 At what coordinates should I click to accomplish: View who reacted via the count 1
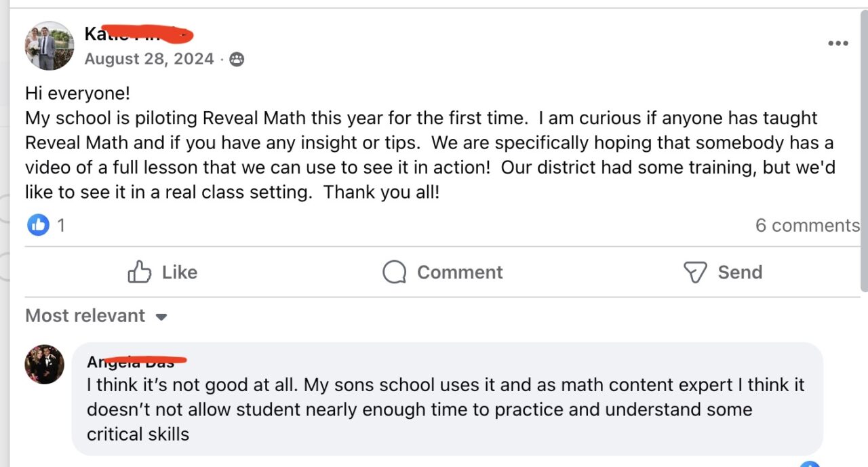coord(61,225)
